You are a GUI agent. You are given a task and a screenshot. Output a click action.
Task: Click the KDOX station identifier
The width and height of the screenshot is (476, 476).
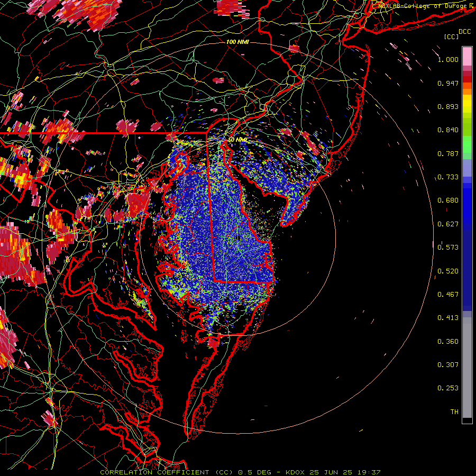click(x=295, y=472)
